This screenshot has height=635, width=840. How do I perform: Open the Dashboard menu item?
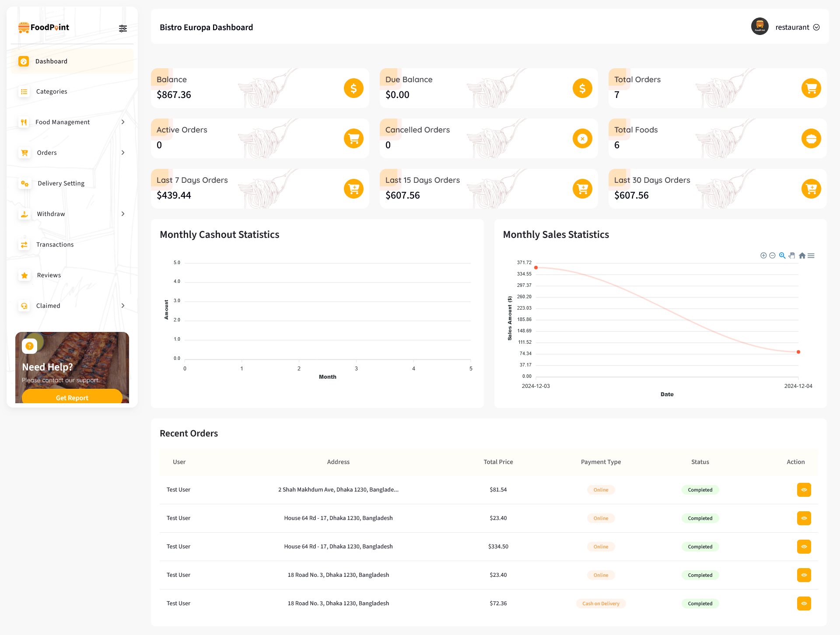tap(52, 61)
